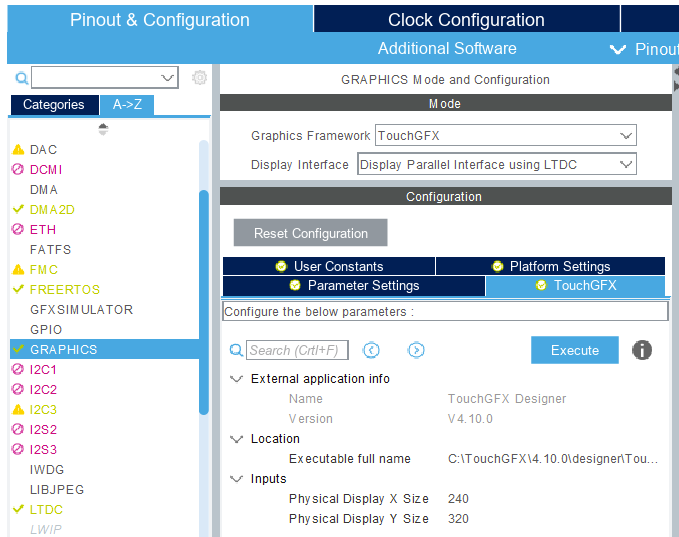Open the gear settings icon in sidebar
This screenshot has width=679, height=537.
pyautogui.click(x=199, y=78)
